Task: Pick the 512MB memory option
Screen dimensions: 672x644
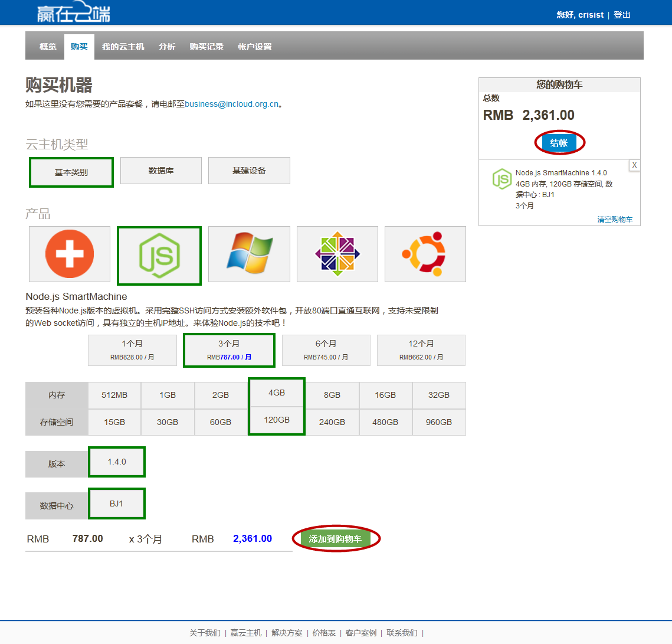Action: (114, 395)
